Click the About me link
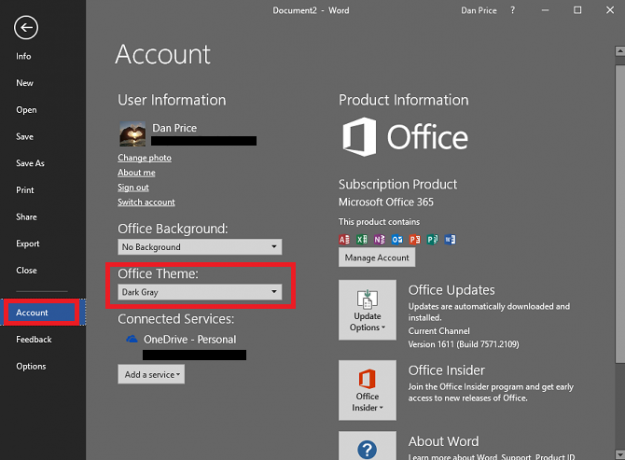Screen dimensions: 625x460 click(x=136, y=173)
